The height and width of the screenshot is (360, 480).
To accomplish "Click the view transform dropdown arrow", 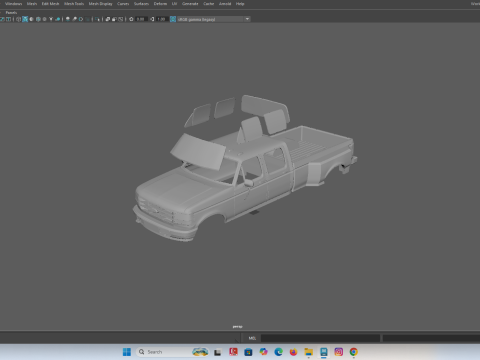I will tap(247, 19).
